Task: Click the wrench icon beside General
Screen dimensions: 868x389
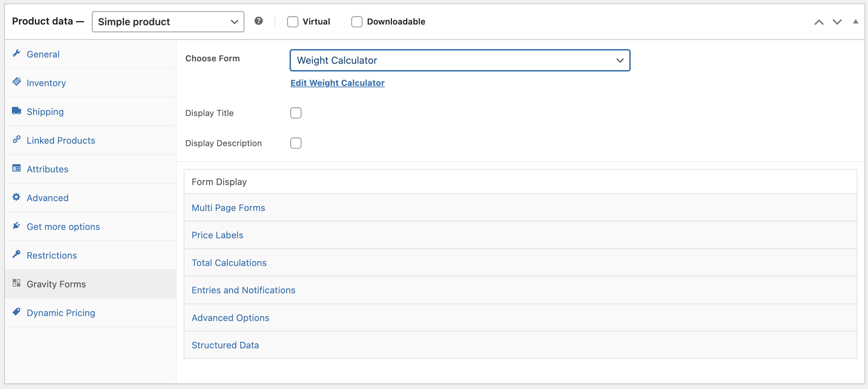Action: pos(16,53)
